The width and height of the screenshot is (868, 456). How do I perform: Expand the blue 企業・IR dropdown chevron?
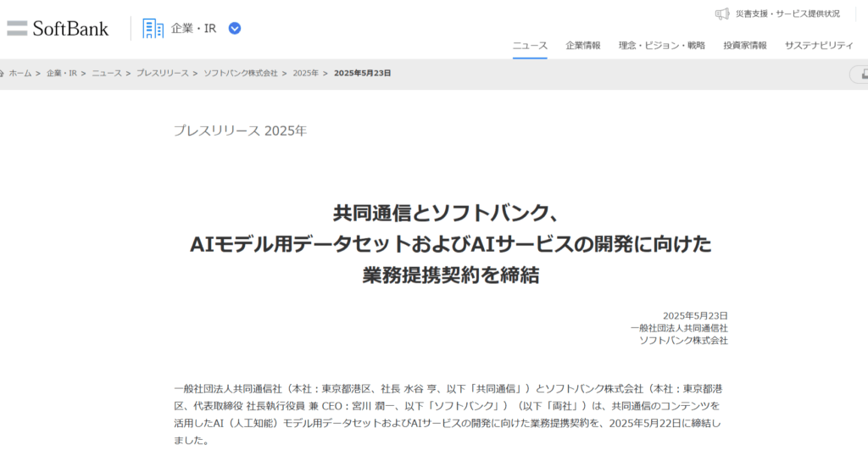point(235,28)
